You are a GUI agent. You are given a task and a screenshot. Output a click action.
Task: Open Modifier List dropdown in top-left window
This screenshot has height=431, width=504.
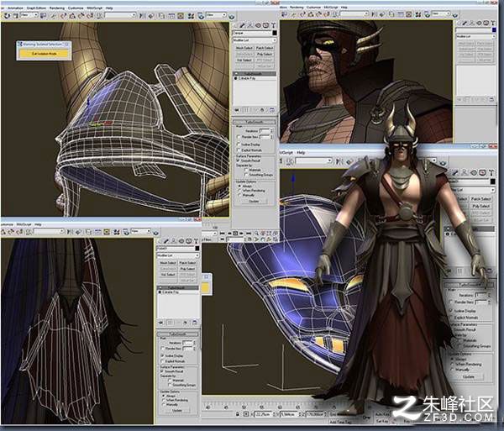[x=255, y=40]
